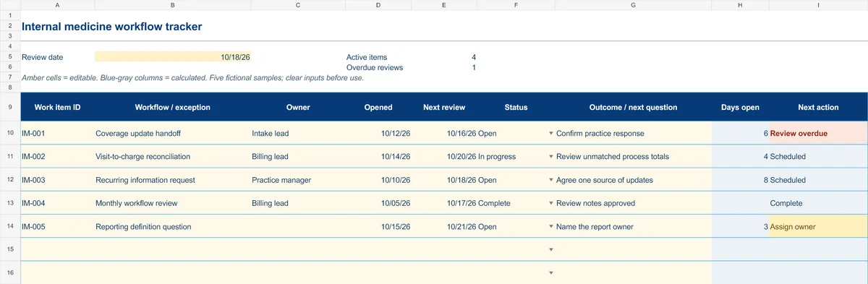Viewport: 868px width, 284px height.
Task: Select cell 'IM-002'
Action: tap(57, 157)
